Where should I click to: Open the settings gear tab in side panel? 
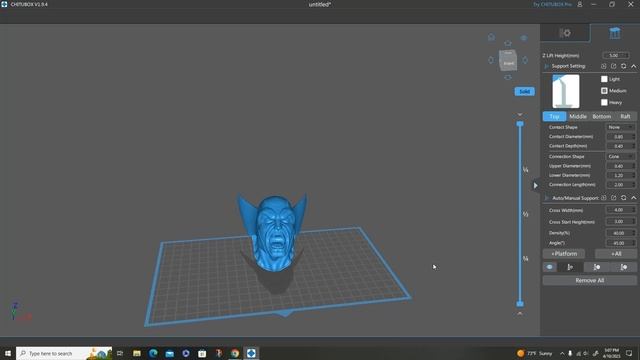point(565,33)
